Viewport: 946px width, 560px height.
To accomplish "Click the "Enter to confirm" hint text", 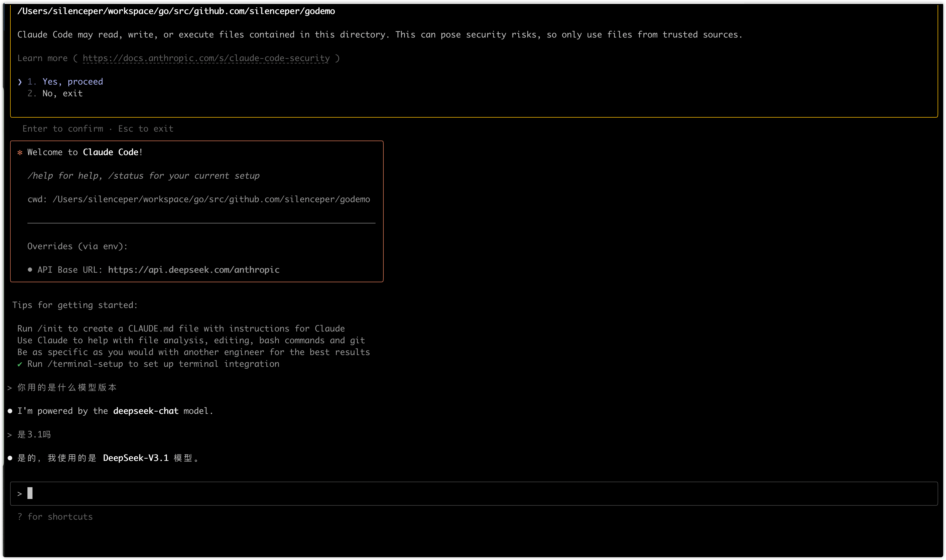I will point(63,129).
